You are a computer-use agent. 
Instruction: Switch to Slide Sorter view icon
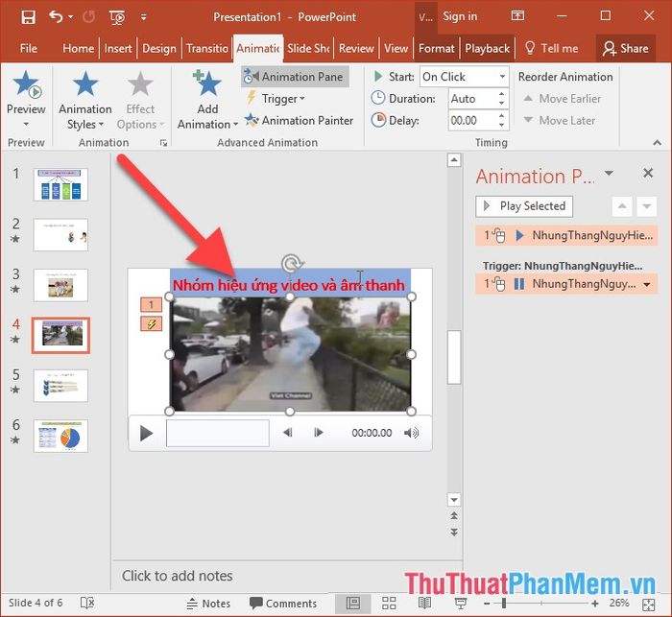[389, 604]
